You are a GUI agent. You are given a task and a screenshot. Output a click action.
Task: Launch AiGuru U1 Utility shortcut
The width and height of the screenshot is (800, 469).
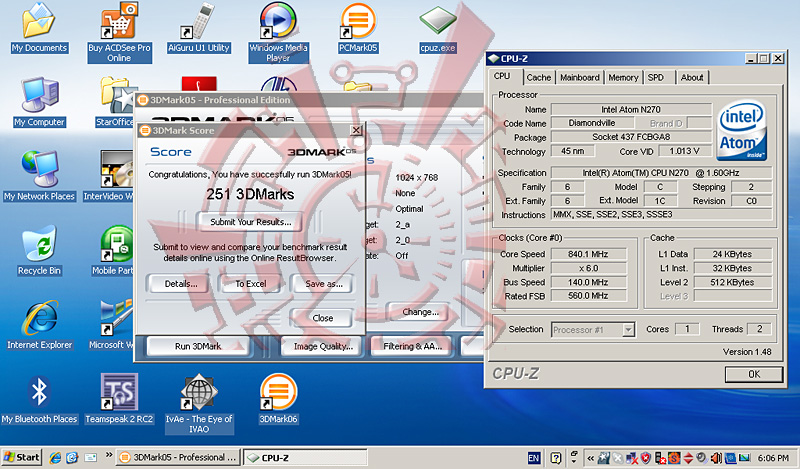coord(199,28)
